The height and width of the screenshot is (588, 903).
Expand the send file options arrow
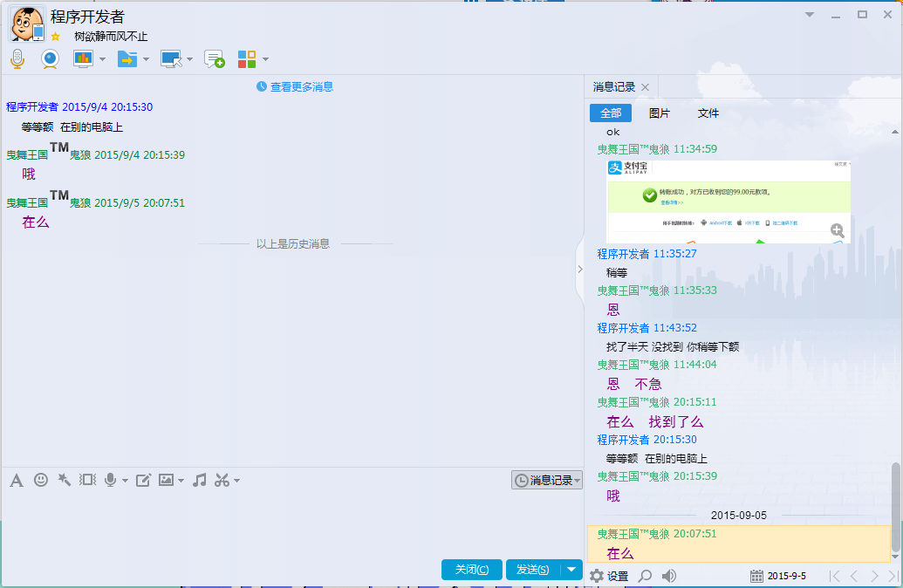coord(147,59)
